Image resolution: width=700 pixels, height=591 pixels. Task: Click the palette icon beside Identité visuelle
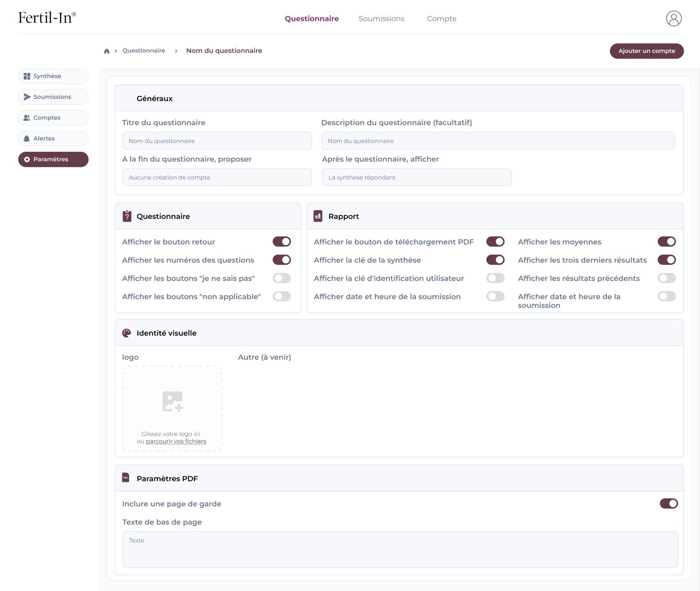click(126, 333)
